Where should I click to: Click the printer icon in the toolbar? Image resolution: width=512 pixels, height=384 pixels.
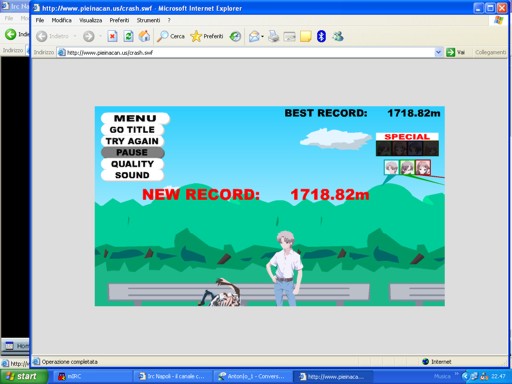coord(273,36)
